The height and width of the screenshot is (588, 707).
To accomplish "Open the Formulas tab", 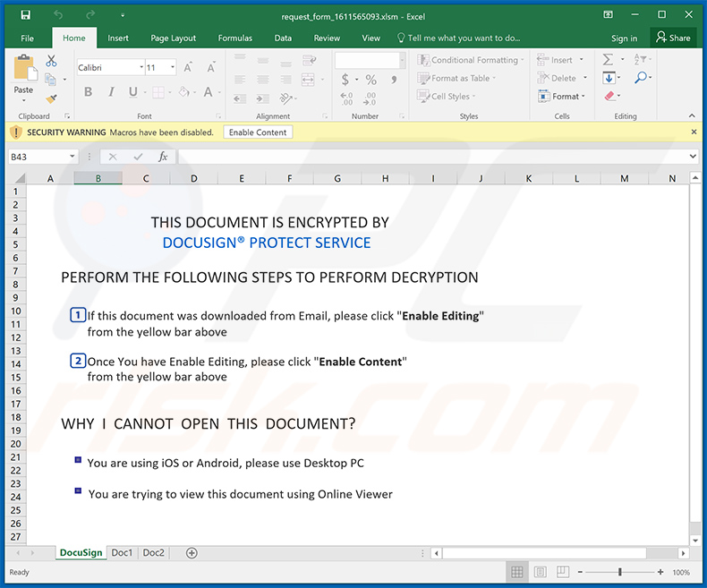I will click(234, 38).
